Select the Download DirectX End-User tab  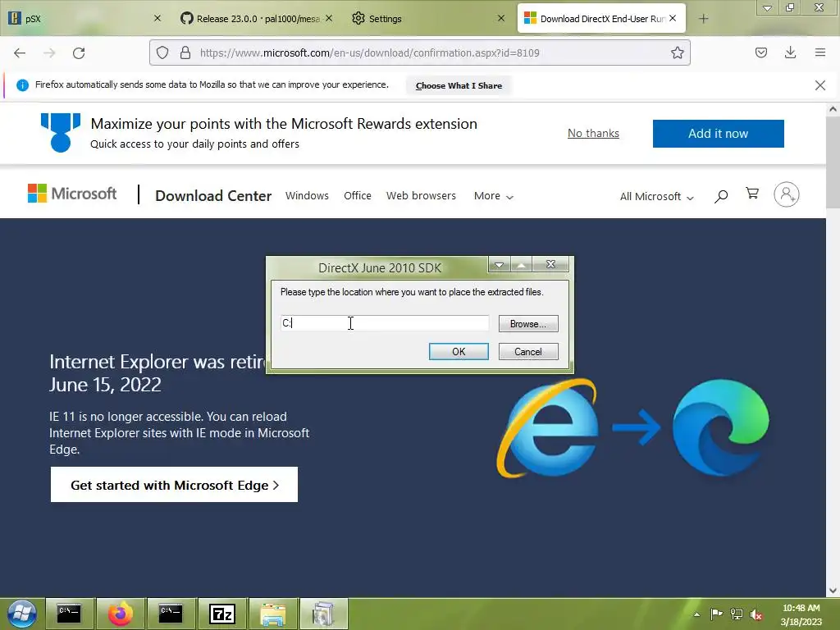(x=601, y=19)
